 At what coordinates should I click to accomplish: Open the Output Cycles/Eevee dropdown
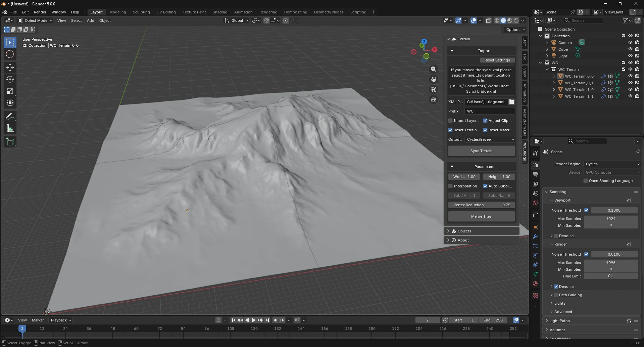490,139
